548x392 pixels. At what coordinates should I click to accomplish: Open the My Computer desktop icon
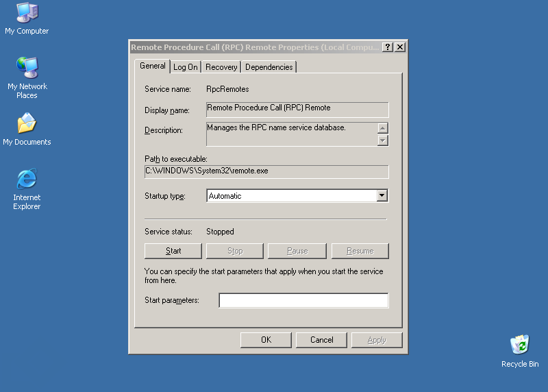(27, 19)
